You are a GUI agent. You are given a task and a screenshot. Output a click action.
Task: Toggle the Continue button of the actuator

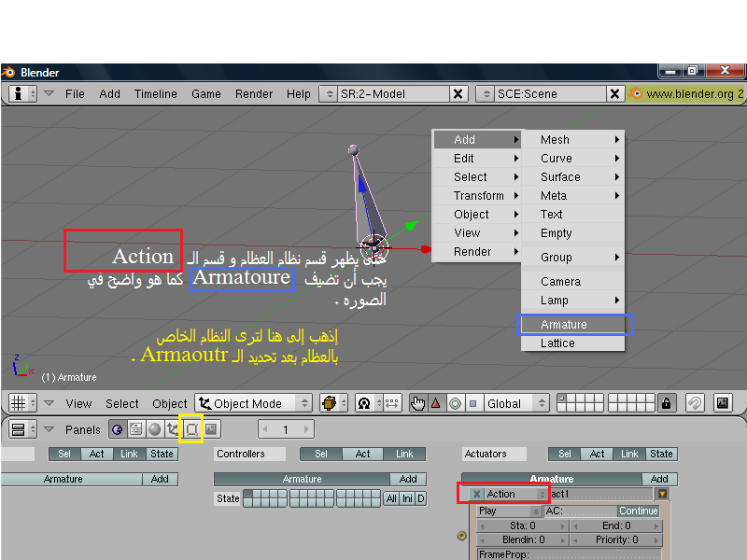[638, 511]
